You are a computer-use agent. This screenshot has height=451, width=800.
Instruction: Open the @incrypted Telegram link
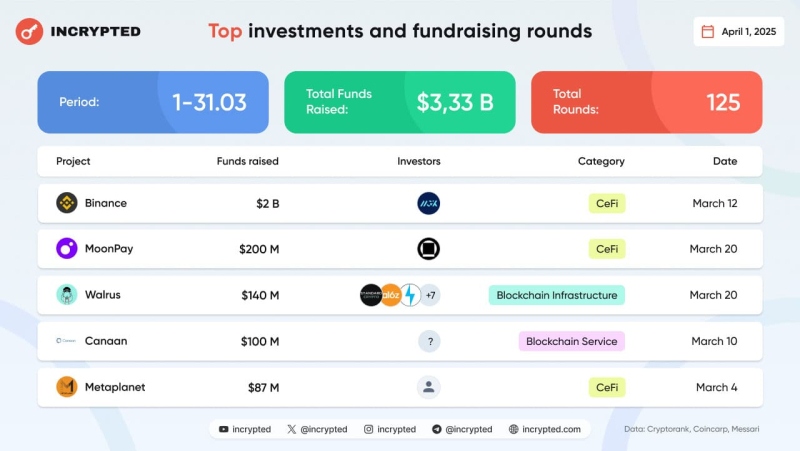point(462,429)
